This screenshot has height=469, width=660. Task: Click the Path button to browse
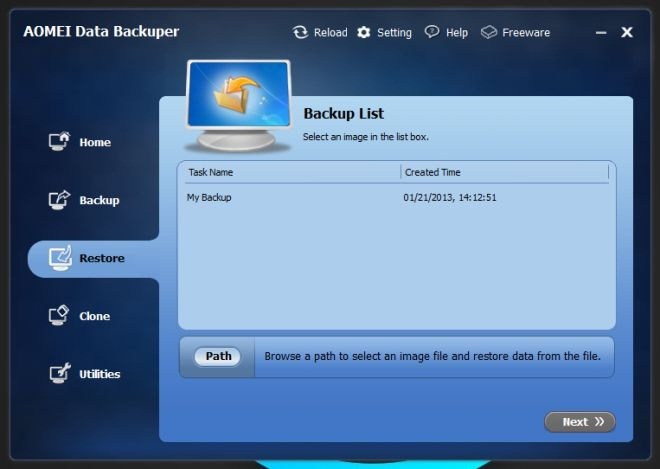pos(218,357)
